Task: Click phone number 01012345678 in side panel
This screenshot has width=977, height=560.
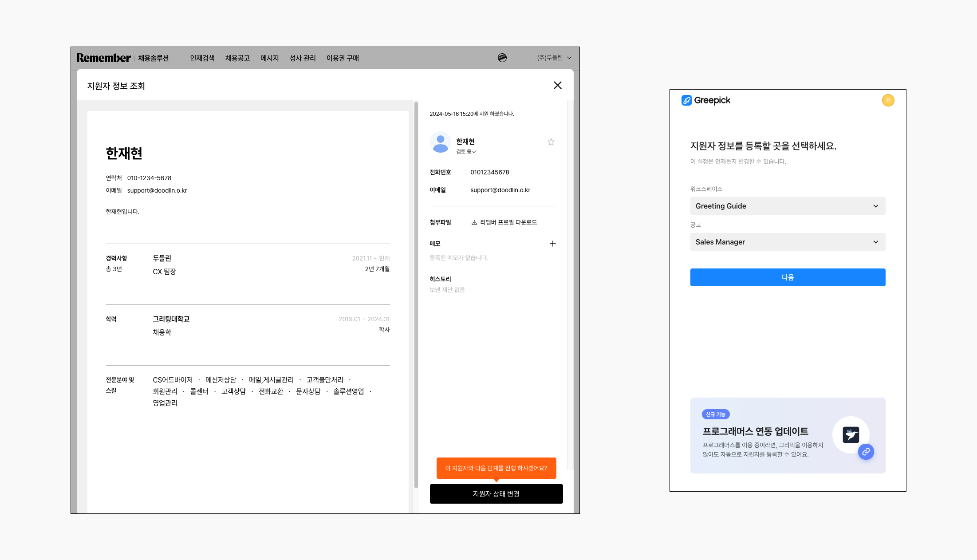Action: 490,172
